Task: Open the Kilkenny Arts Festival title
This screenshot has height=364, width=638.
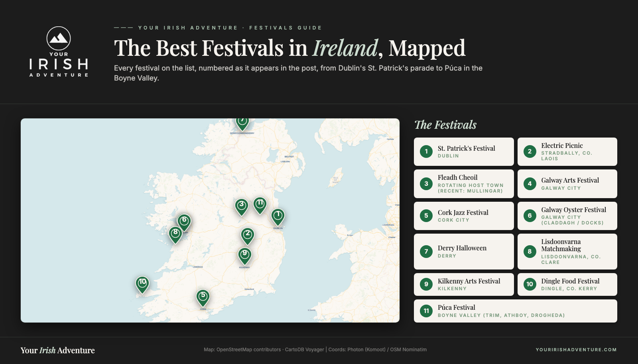Action: (469, 281)
